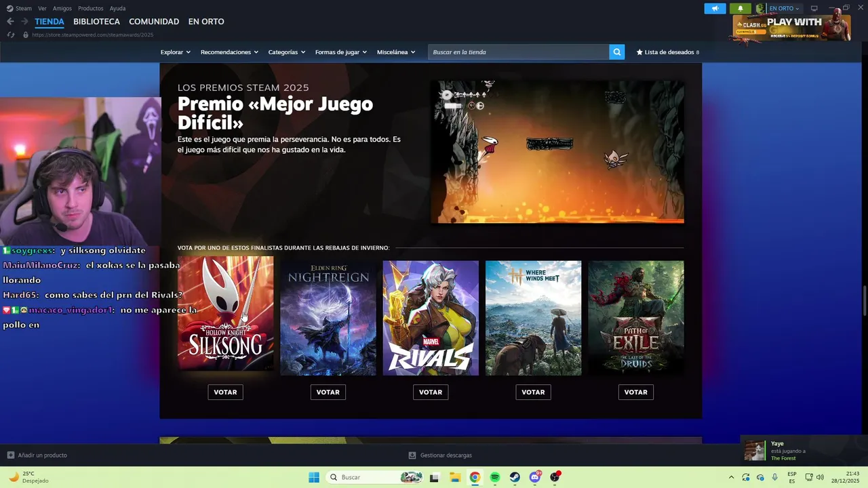Select the Path of Exile cover
The image size is (868, 488).
click(636, 318)
